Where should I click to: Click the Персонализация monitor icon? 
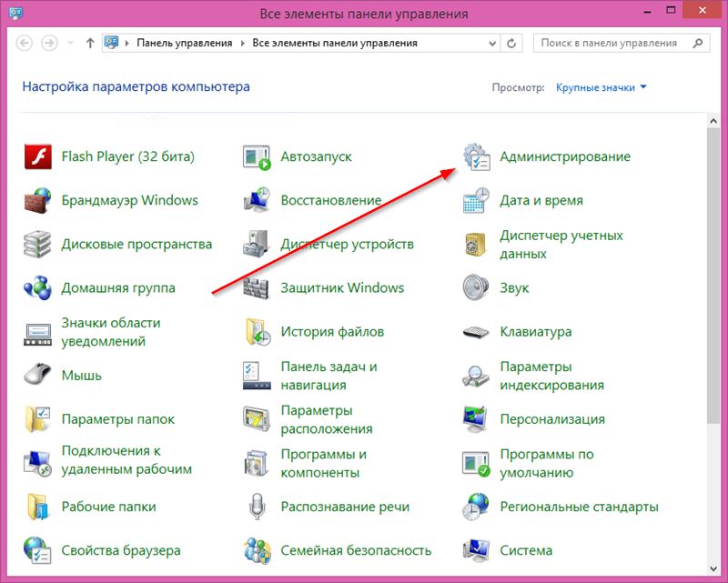(x=476, y=418)
